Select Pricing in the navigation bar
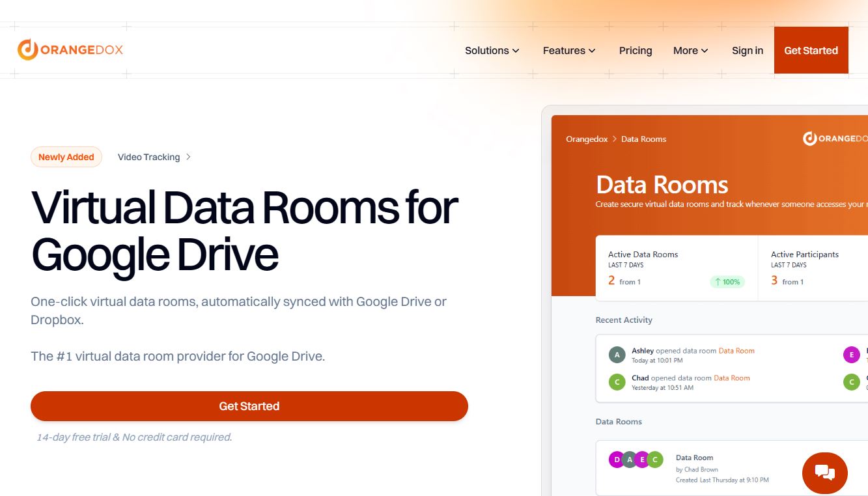 pyautogui.click(x=635, y=50)
